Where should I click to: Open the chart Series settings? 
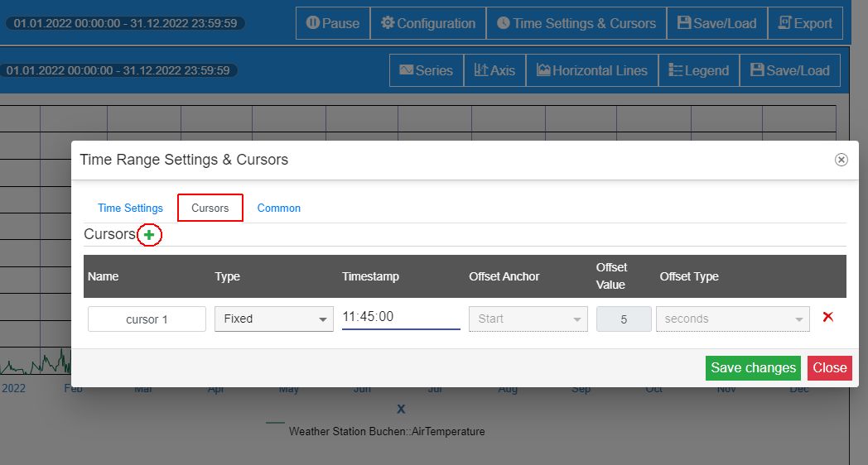(x=426, y=70)
